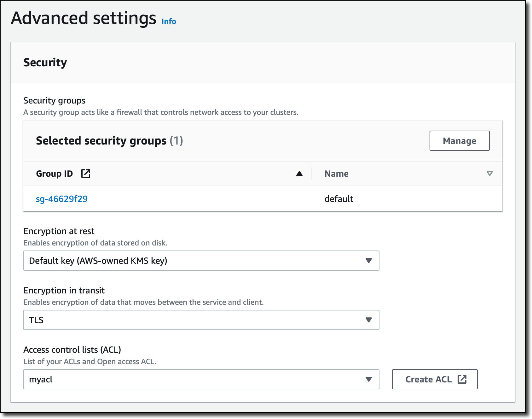Expand the TLS encryption in transit dropdown
This screenshot has height=419, width=532.
(201, 320)
